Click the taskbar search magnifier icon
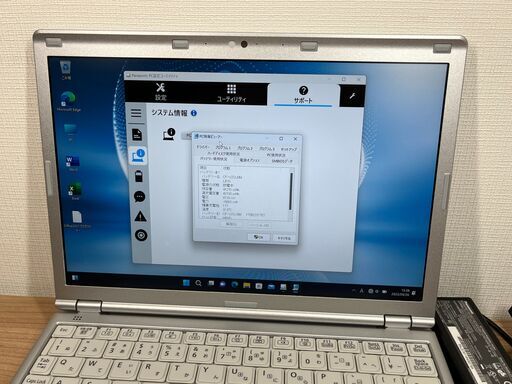The image size is (512, 384). tap(198, 284)
